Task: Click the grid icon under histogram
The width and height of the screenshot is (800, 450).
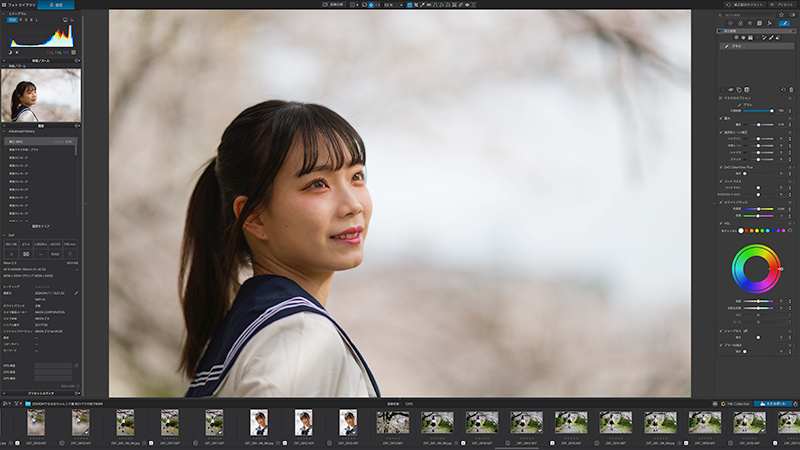Action: click(73, 53)
